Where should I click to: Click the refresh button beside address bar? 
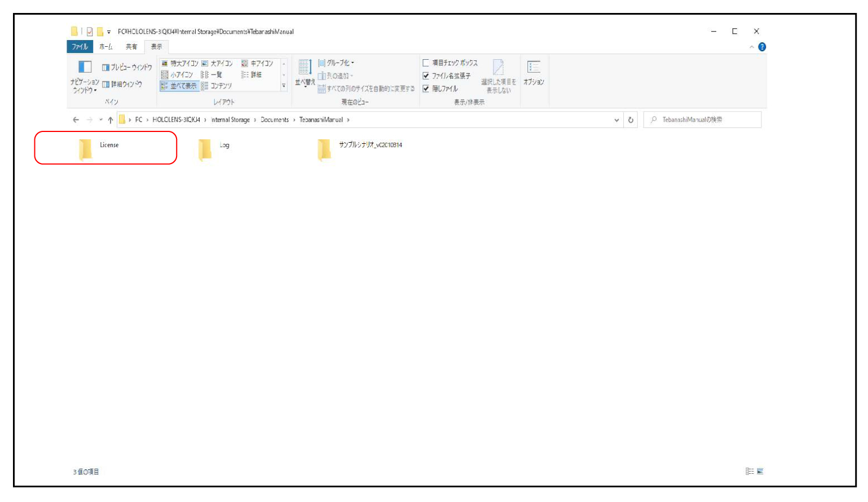point(631,120)
